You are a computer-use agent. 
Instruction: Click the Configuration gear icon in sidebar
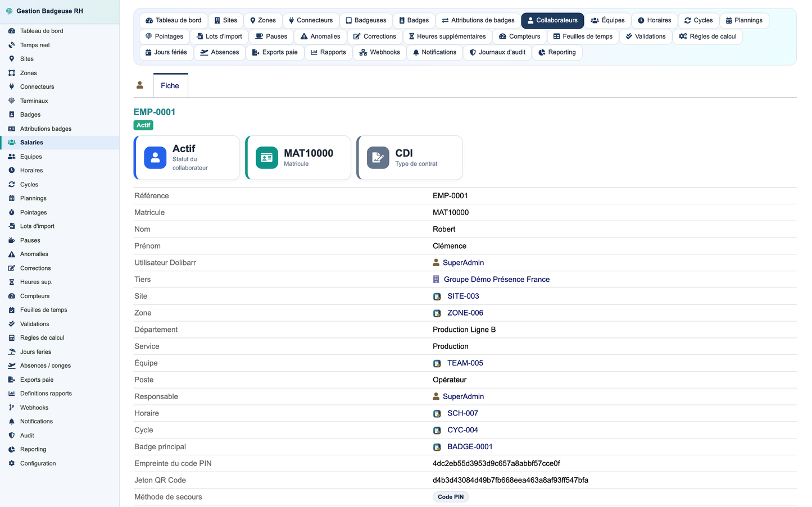click(x=11, y=464)
